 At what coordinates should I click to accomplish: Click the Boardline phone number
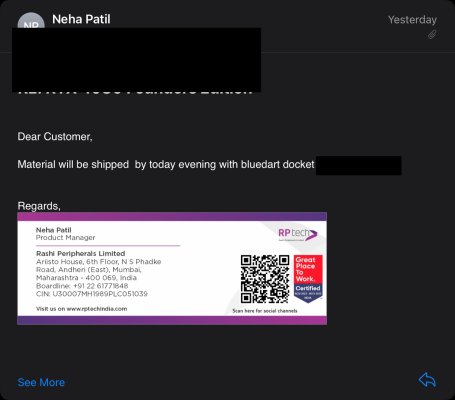coord(100,286)
